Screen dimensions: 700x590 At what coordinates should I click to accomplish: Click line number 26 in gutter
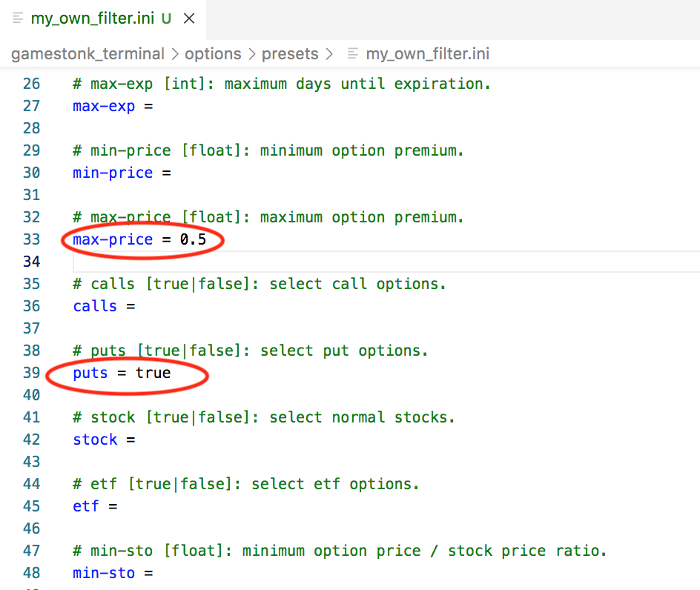point(31,84)
